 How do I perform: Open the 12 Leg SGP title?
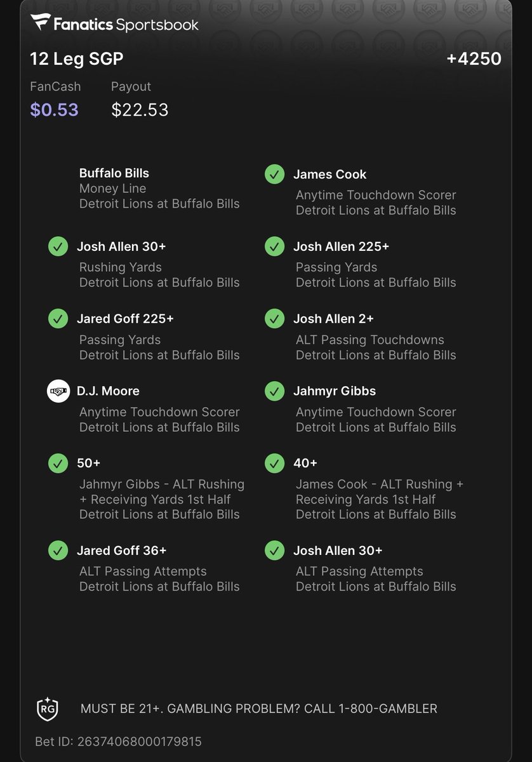(x=77, y=59)
